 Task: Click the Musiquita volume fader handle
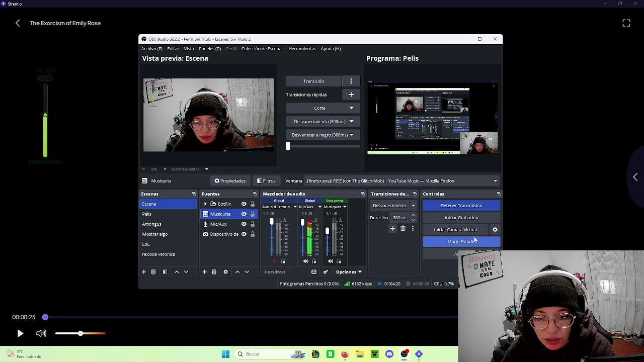point(327,231)
